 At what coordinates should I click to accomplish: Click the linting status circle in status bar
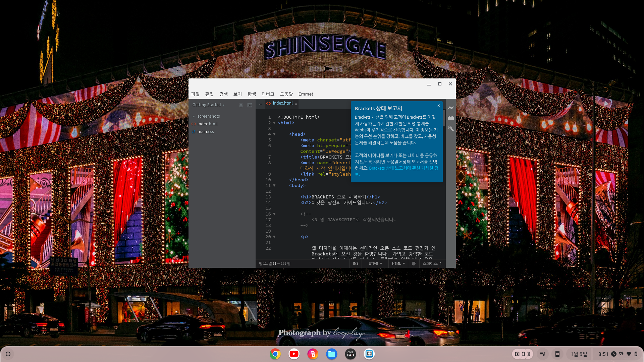[x=414, y=263]
